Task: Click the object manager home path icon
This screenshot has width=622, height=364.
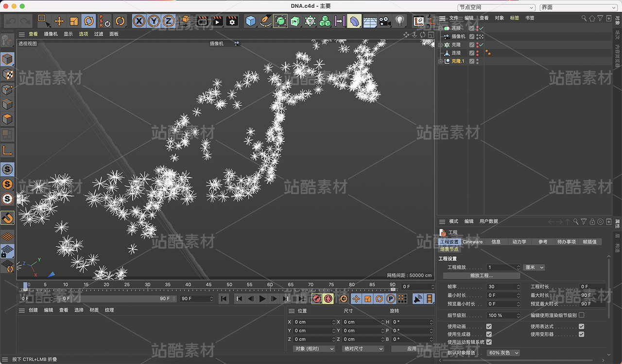Action: tap(592, 18)
